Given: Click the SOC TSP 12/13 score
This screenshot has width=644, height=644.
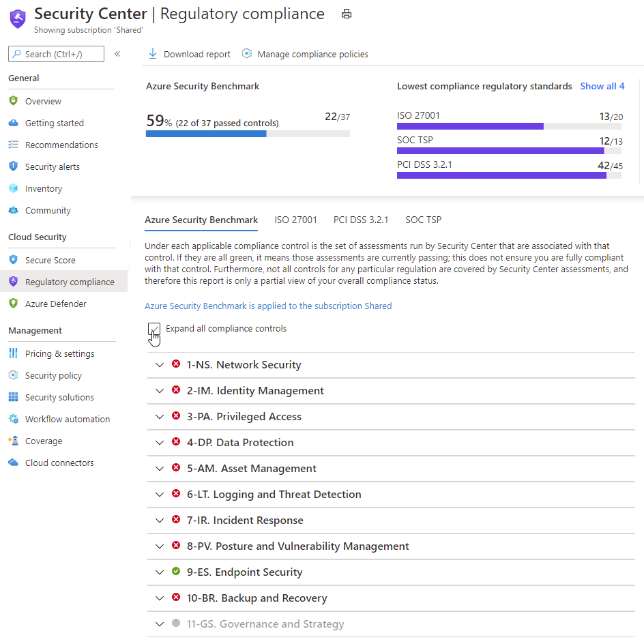Looking at the screenshot, I should [x=611, y=141].
